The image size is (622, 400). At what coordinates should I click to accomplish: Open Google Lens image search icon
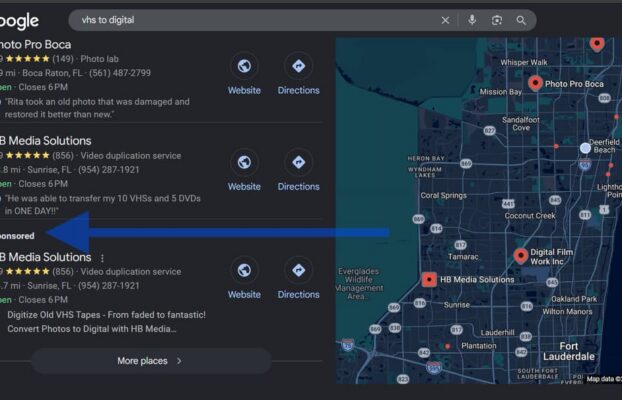click(497, 20)
